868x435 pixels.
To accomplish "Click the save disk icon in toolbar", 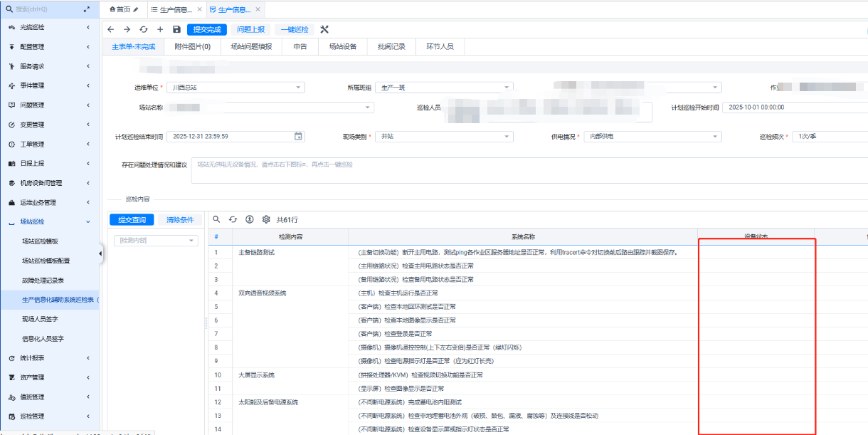I will pos(176,29).
